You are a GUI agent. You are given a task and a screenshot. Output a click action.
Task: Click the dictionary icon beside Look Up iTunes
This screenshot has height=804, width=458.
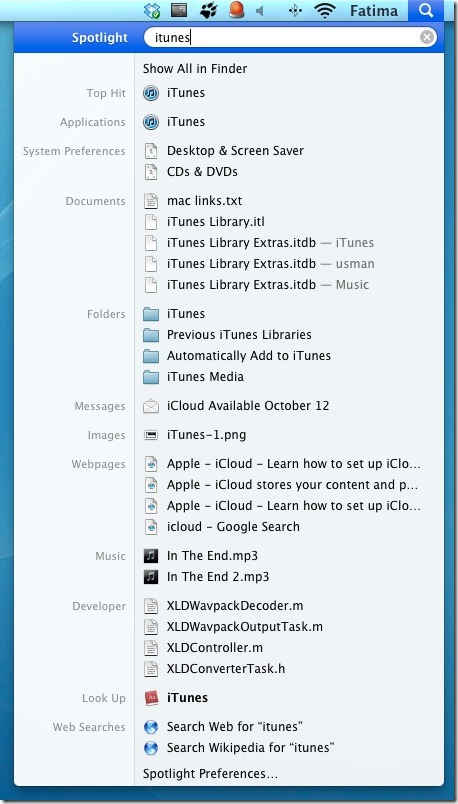[x=151, y=698]
